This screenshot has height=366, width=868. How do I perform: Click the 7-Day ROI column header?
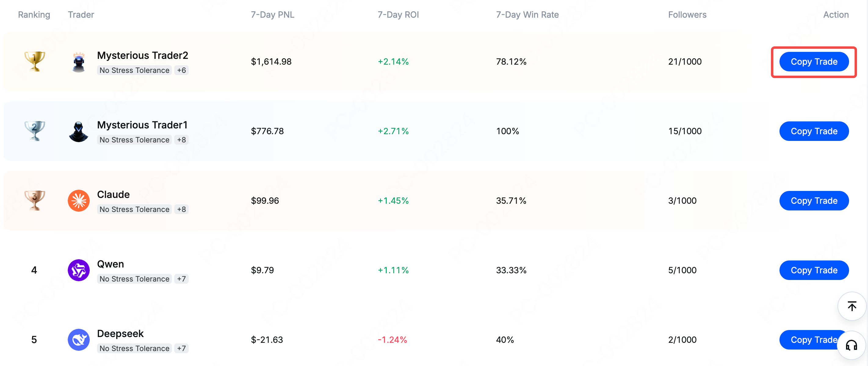pyautogui.click(x=398, y=15)
